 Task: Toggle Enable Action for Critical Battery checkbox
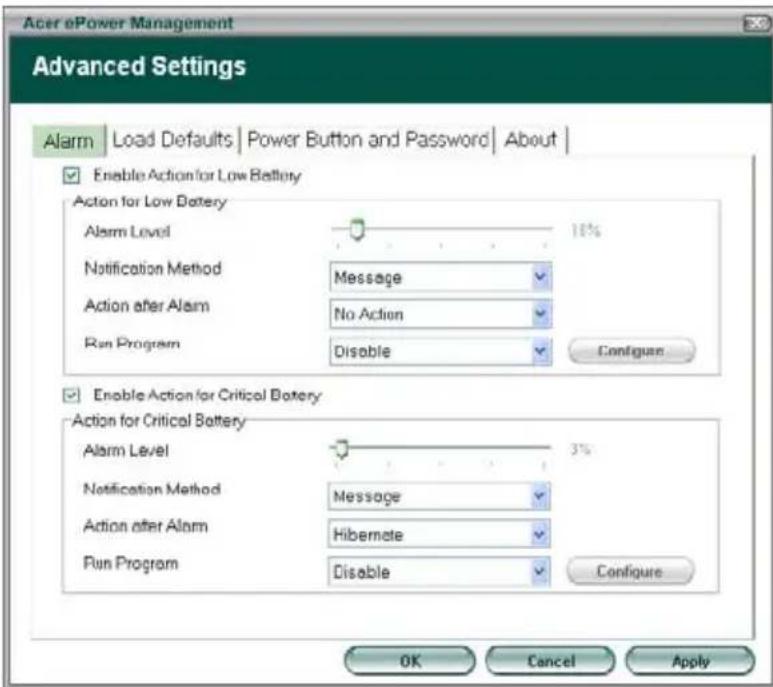pos(71,395)
